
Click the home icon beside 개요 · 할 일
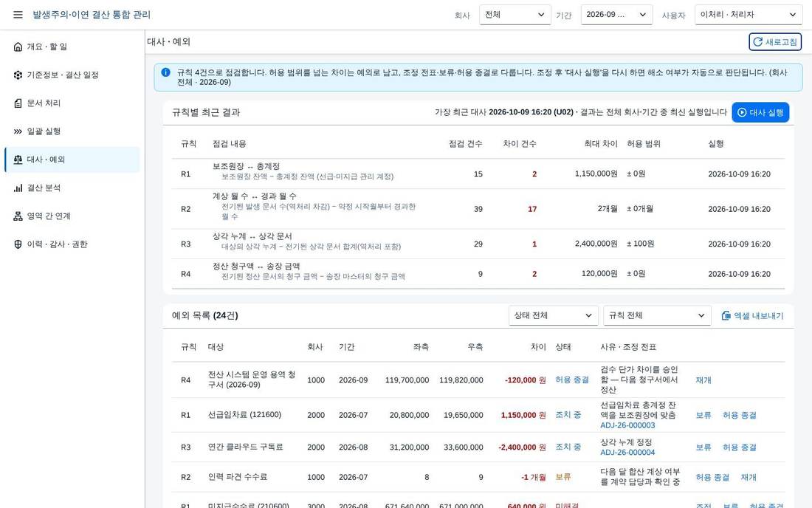tap(18, 47)
